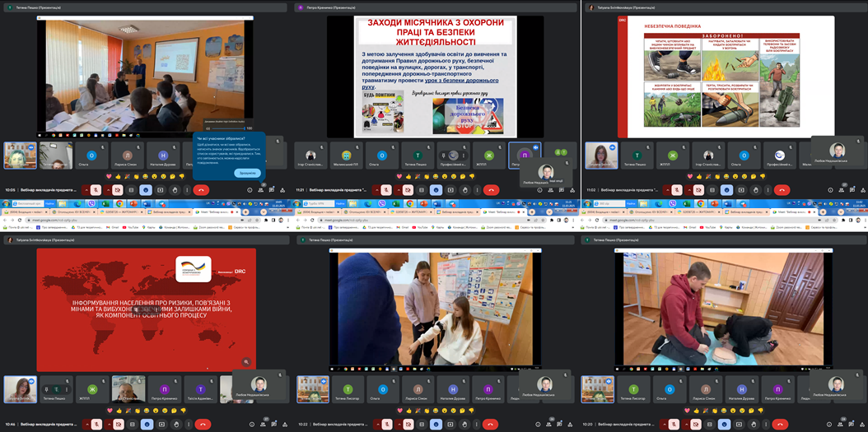
Task: Open chat panel in the 11:21 meeting
Action: (x=562, y=189)
